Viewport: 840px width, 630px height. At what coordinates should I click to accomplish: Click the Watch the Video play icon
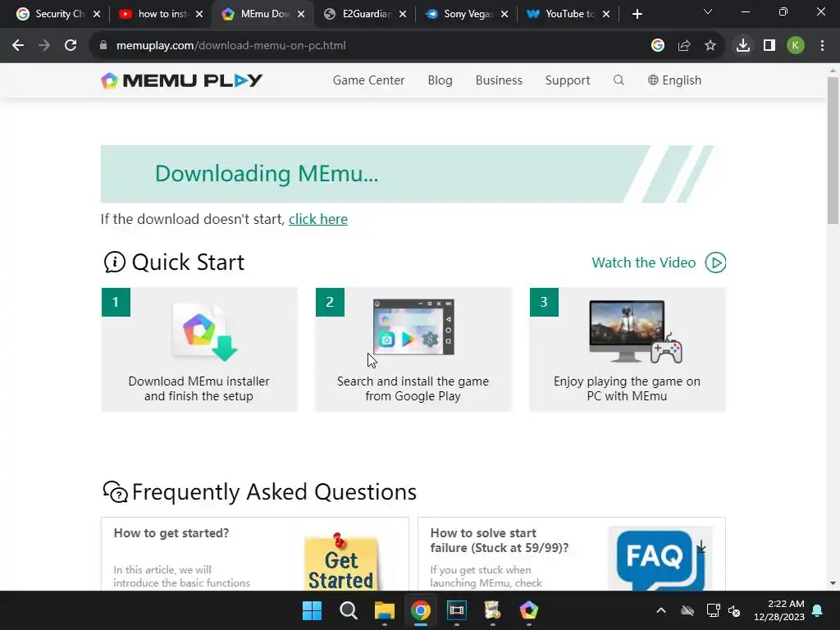pos(715,262)
